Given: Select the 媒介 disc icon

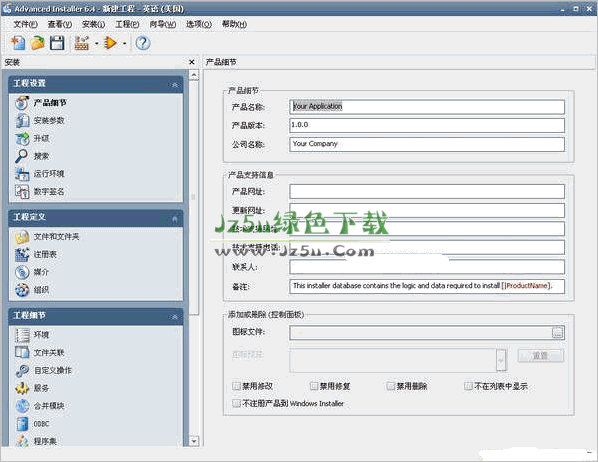Looking at the screenshot, I should coord(22,272).
